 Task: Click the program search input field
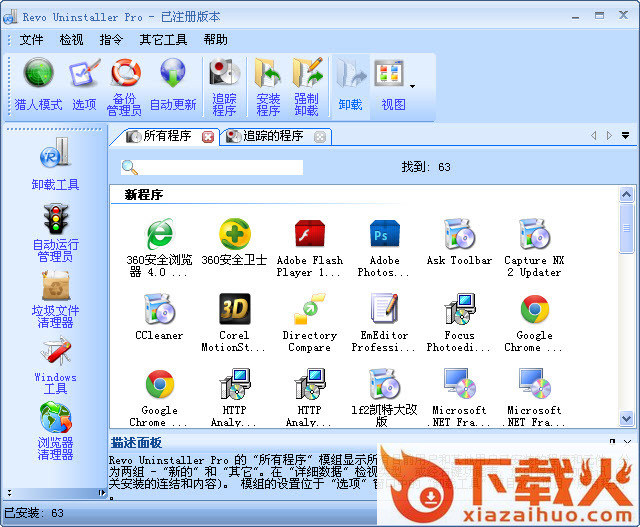(212, 167)
